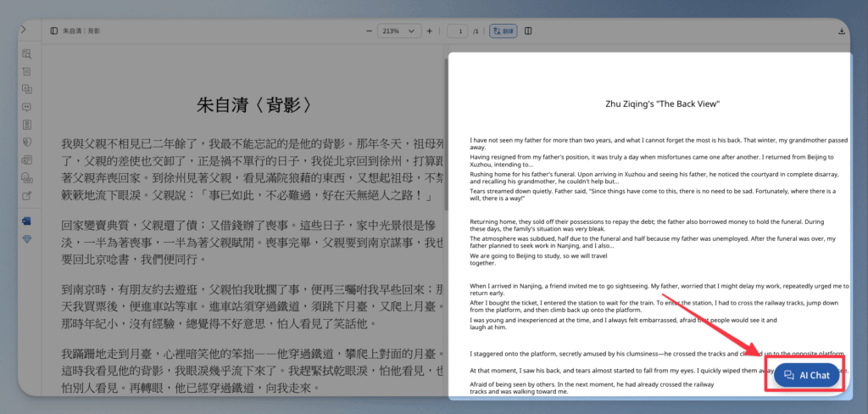
Task: Select the search document icon in the sidebar
Action: pyautogui.click(x=27, y=53)
